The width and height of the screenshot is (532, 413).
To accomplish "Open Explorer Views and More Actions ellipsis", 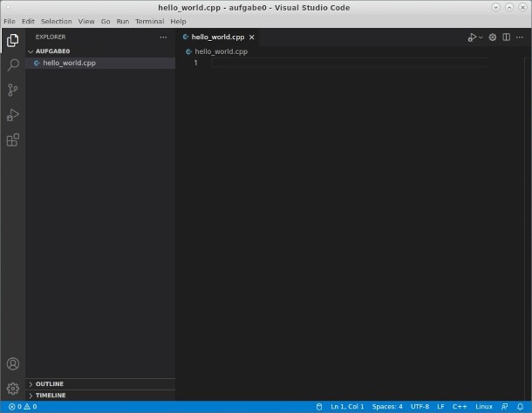I will point(163,37).
